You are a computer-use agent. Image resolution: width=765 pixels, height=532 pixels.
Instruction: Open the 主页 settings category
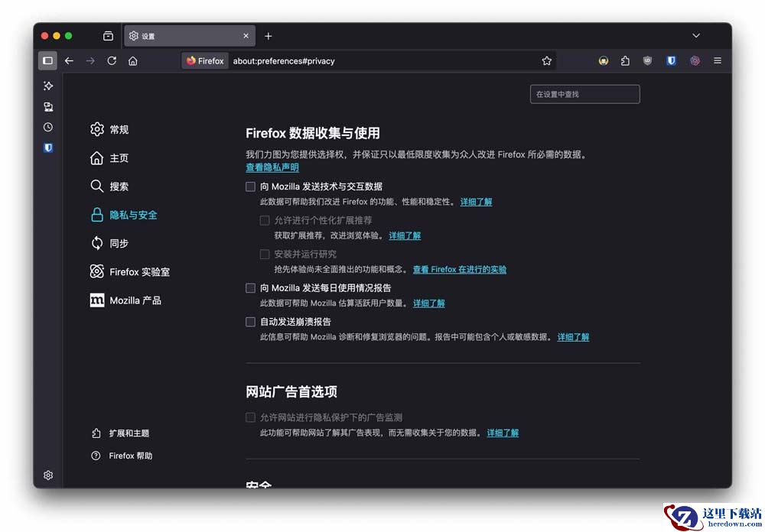[109, 158]
